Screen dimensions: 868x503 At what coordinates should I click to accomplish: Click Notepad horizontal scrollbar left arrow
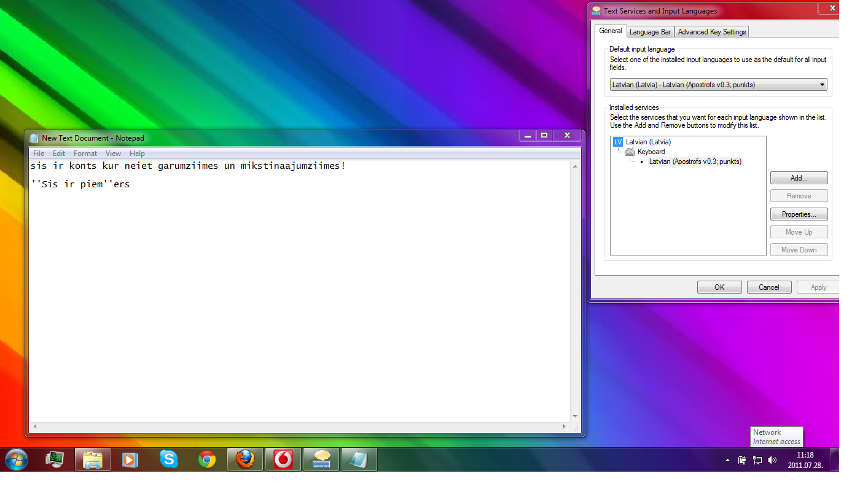point(35,426)
